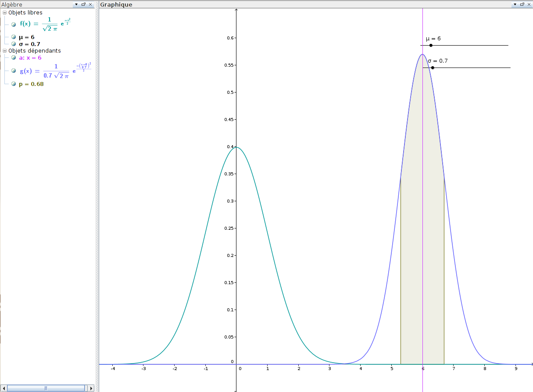Close the Algèbre panel
The image size is (533, 392).
[x=90, y=4]
